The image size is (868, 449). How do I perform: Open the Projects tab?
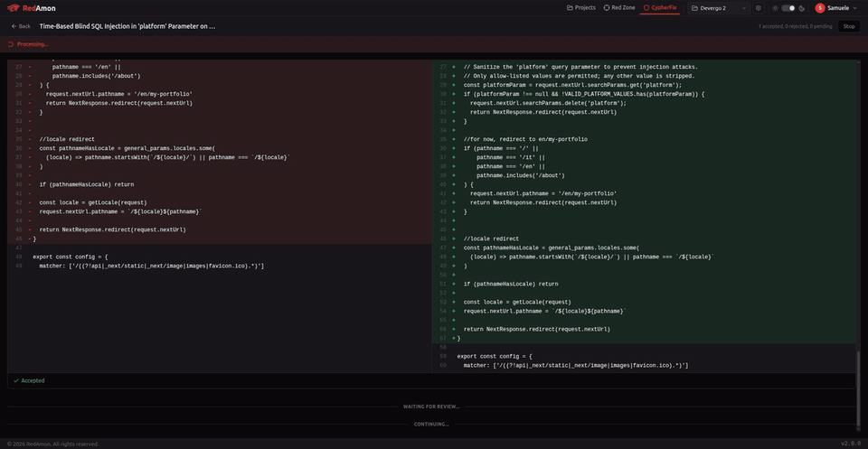581,8
